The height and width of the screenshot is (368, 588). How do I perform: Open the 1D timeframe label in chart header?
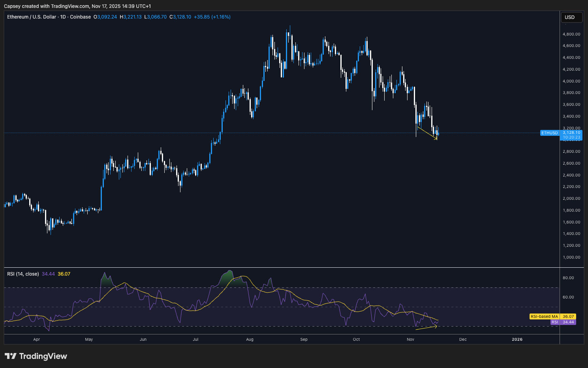[63, 17]
